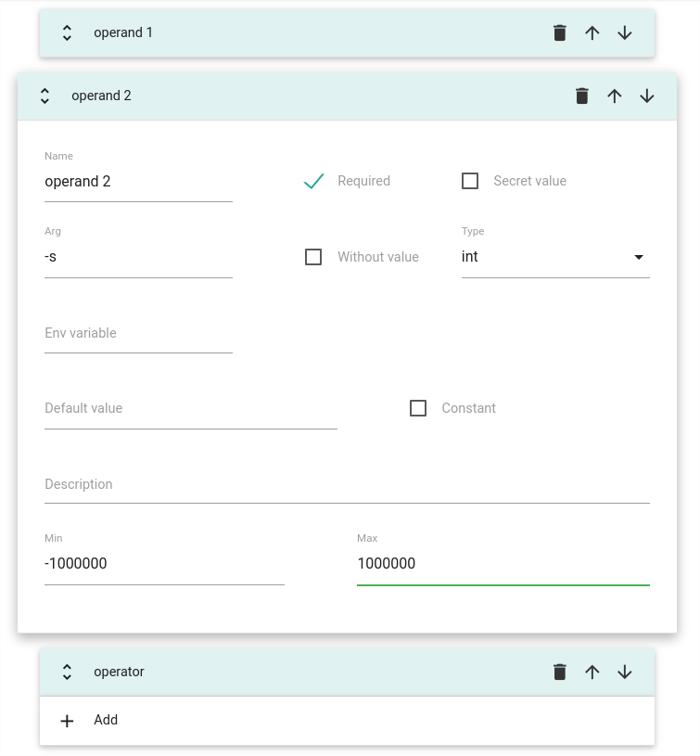
Task: Expand the operator panel
Action: pos(67,673)
